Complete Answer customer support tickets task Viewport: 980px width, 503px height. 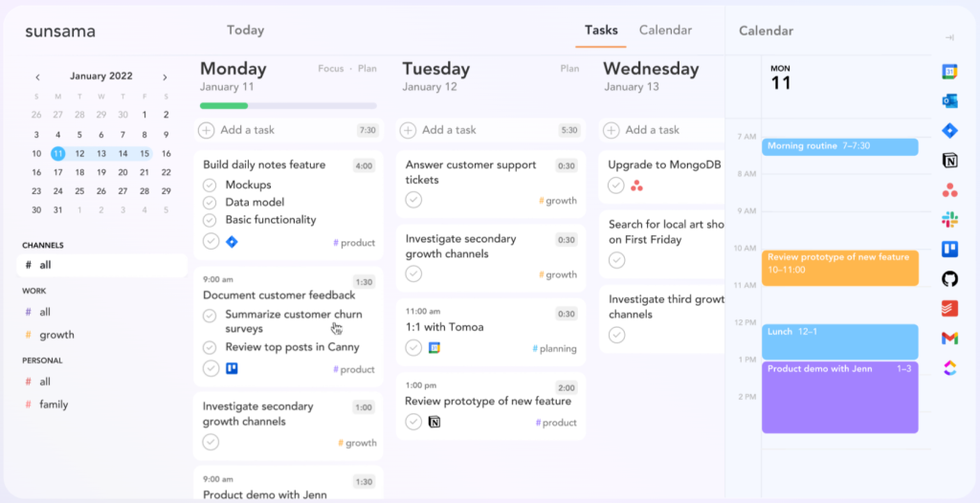click(x=413, y=200)
